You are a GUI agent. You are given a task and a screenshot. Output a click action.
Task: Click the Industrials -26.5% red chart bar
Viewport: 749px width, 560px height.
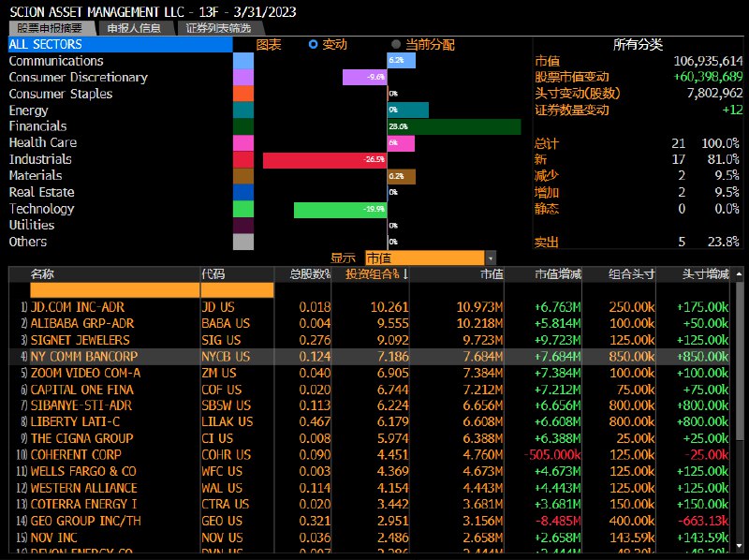[x=325, y=160]
